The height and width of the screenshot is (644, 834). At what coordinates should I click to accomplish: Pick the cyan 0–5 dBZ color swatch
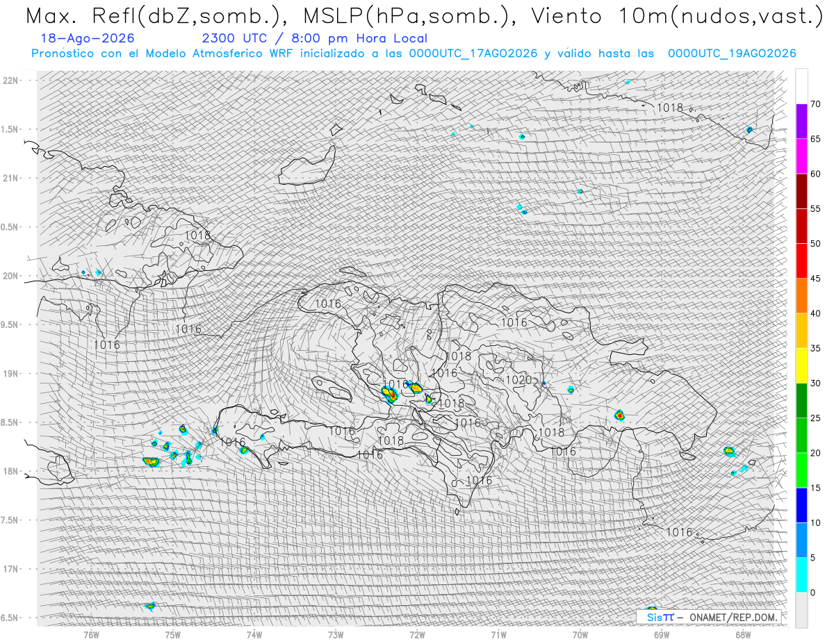[x=801, y=575]
